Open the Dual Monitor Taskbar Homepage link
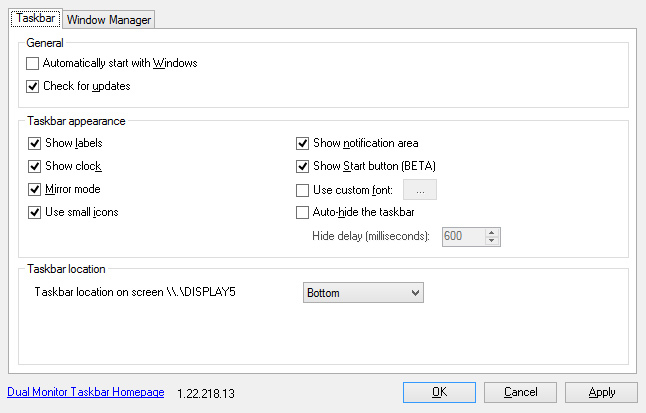Screen dimensions: 646x413 86,392
